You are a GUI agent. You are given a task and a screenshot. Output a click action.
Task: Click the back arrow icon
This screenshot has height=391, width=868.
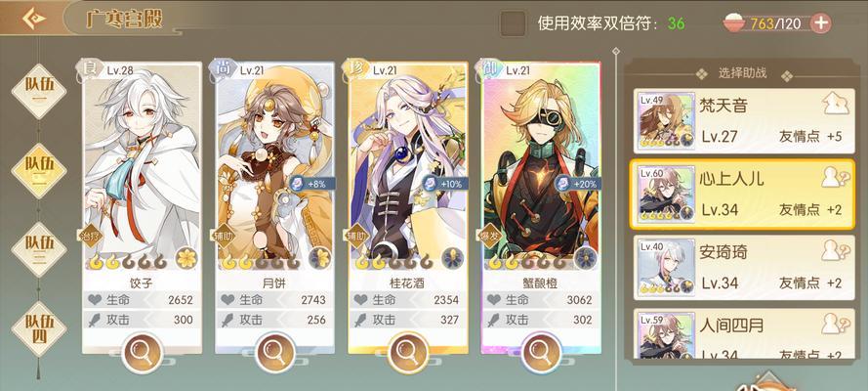click(34, 19)
